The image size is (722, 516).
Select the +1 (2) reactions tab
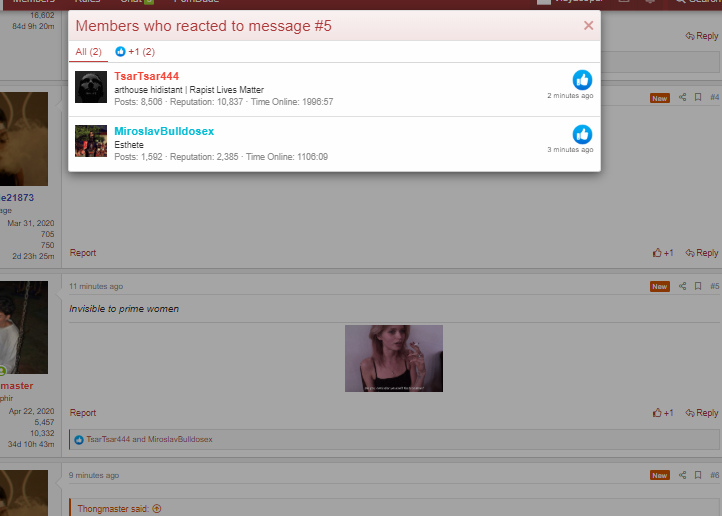135,51
